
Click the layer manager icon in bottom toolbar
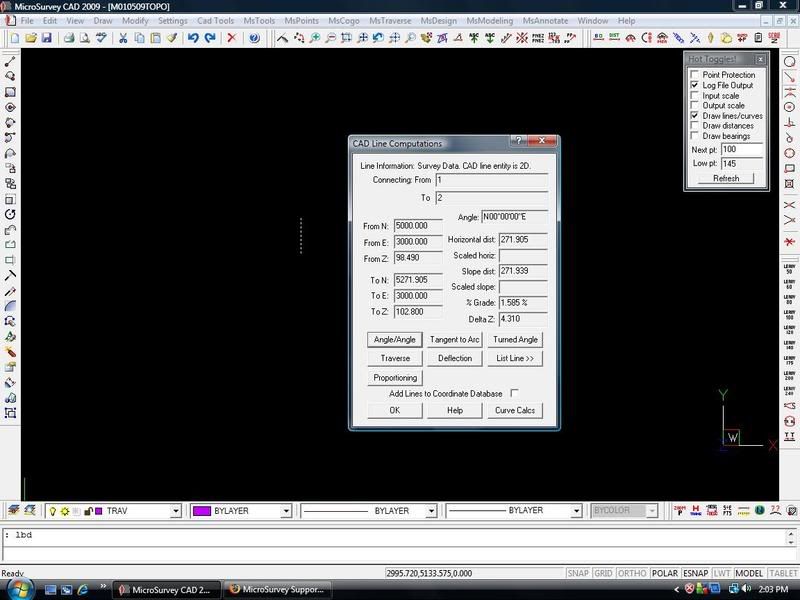point(14,510)
